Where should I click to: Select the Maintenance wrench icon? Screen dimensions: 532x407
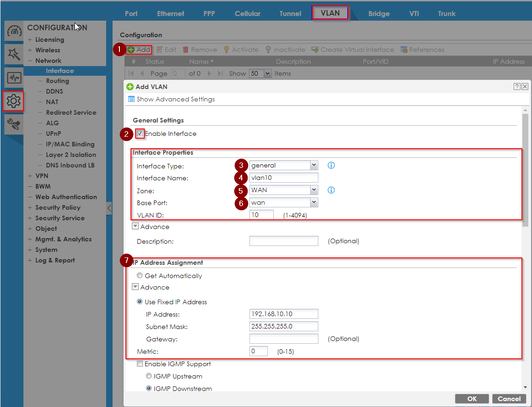point(14,123)
